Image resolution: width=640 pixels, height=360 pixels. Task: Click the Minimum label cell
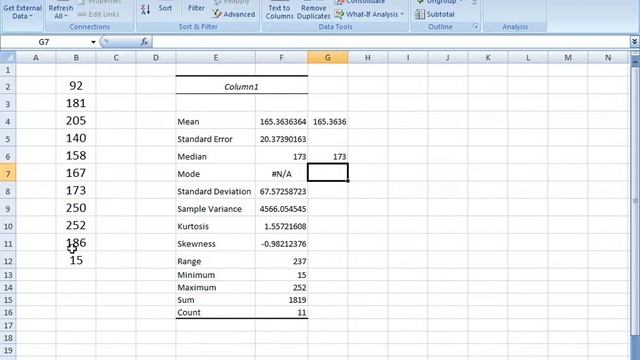216,275
